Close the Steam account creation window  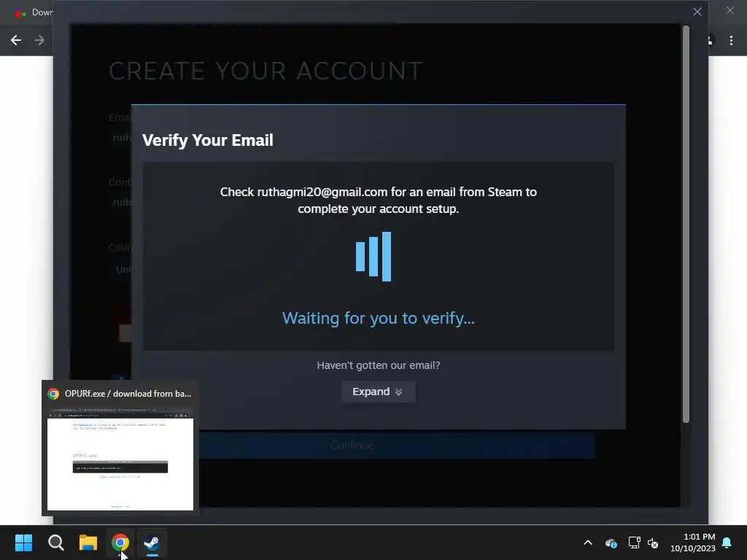697,12
